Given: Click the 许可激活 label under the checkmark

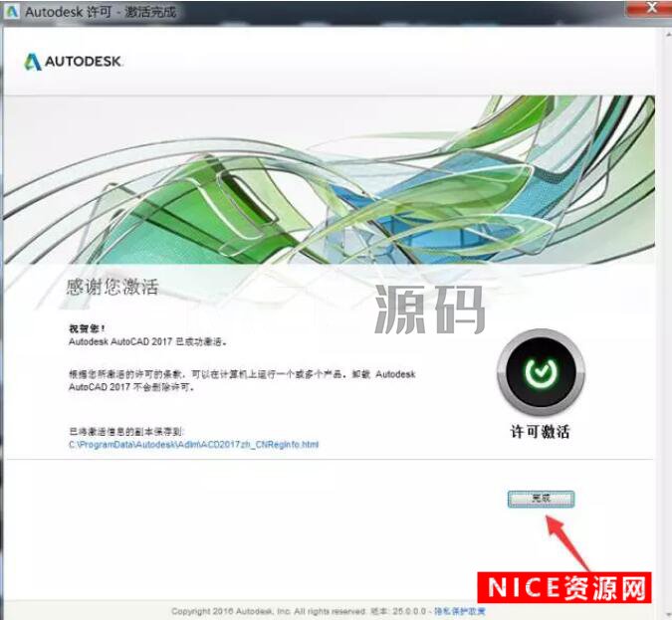Looking at the screenshot, I should (540, 431).
